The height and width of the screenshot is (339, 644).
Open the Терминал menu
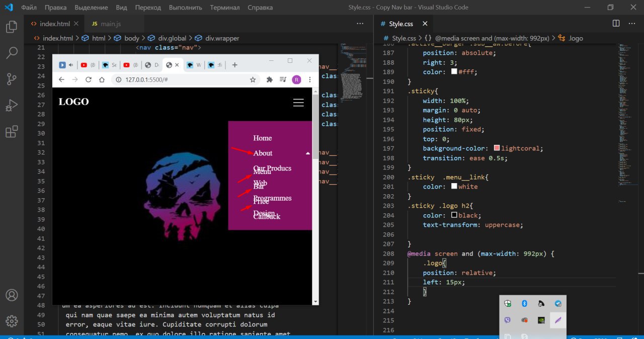click(x=225, y=8)
